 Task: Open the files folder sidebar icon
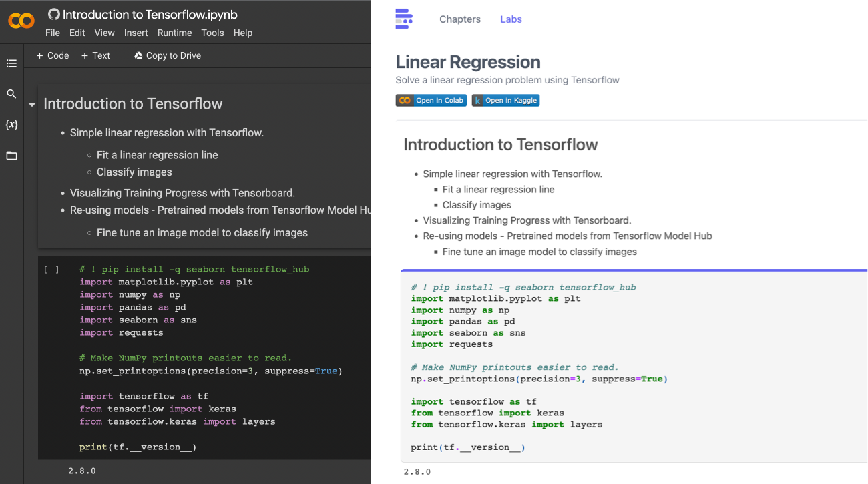point(11,156)
